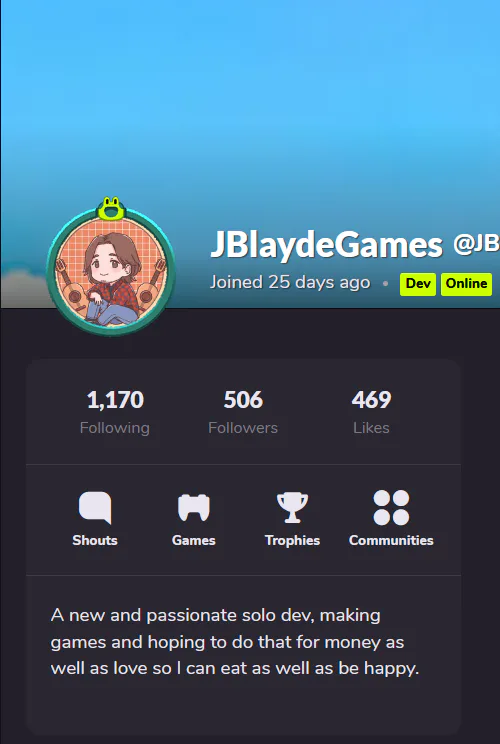Click the Following label

click(115, 428)
